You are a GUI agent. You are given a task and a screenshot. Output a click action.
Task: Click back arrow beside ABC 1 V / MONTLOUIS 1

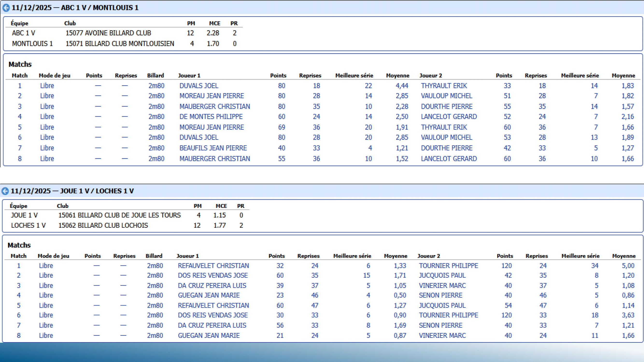[6, 8]
